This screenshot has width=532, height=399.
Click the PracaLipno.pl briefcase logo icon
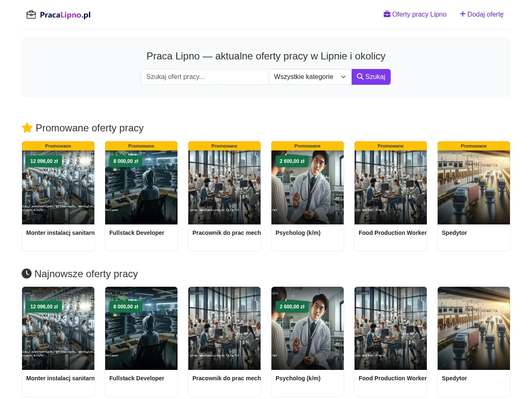(31, 15)
